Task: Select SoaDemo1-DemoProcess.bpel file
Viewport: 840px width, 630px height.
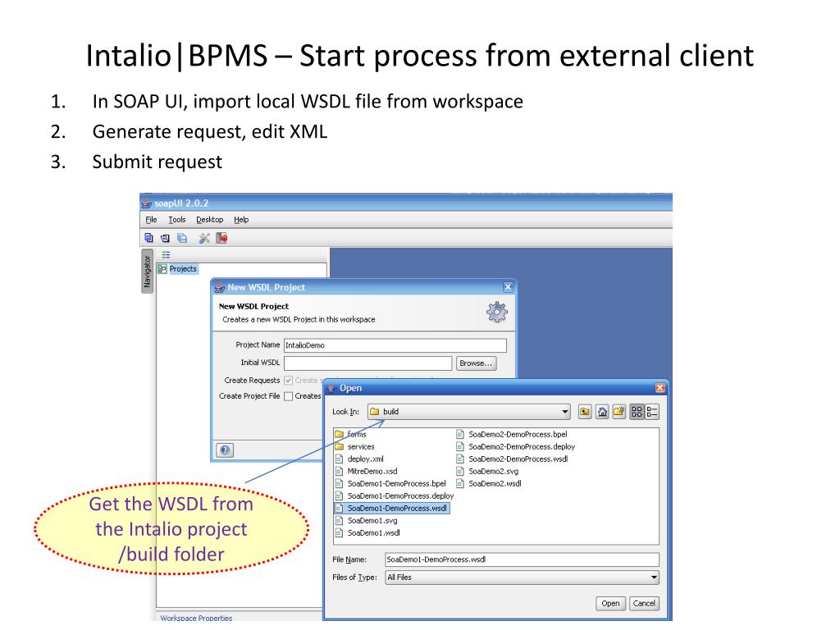Action: point(390,483)
